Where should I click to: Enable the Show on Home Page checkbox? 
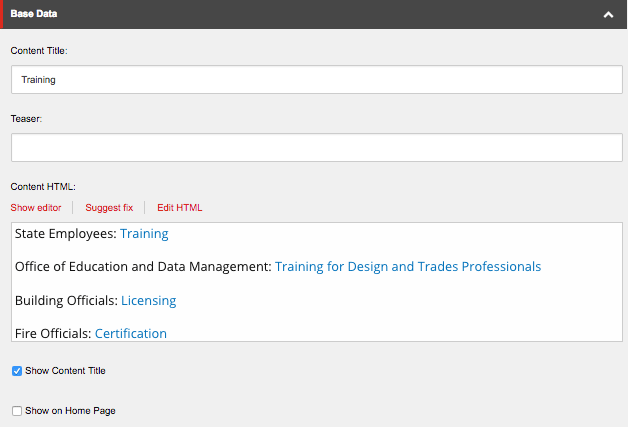pyautogui.click(x=17, y=411)
